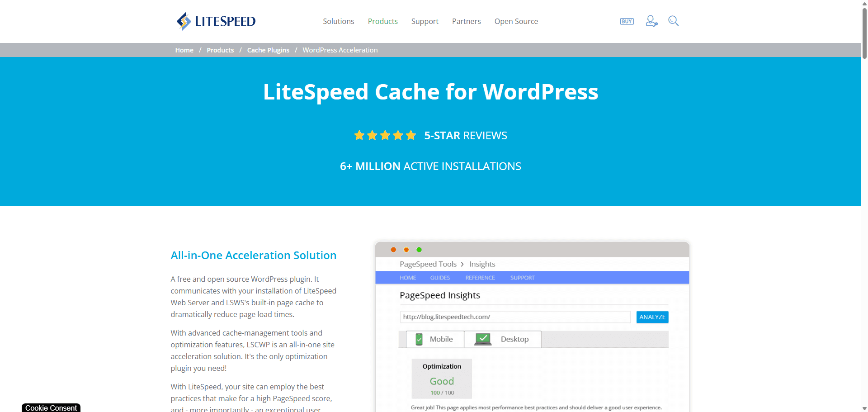Open the Cookie Consent notice

pyautogui.click(x=51, y=407)
